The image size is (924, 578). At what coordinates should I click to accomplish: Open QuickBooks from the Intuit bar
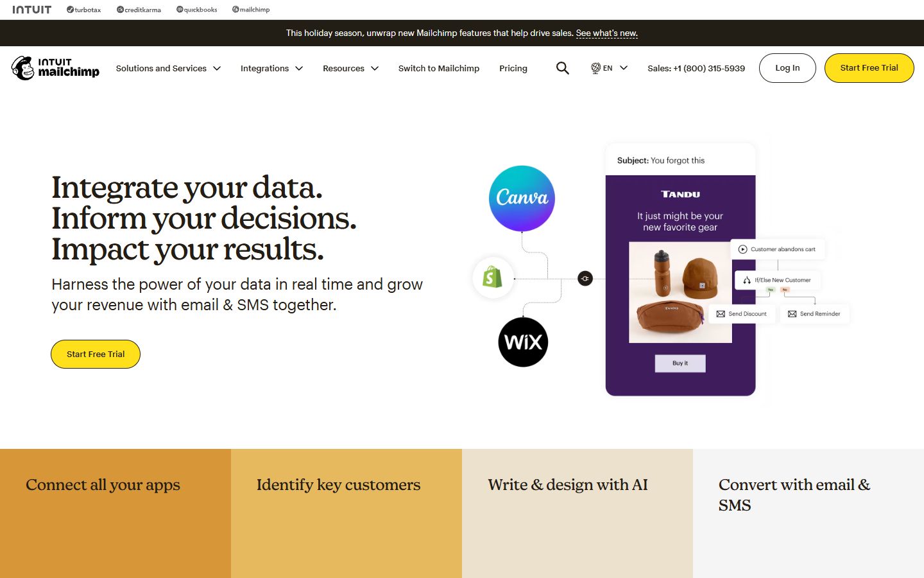coord(196,10)
